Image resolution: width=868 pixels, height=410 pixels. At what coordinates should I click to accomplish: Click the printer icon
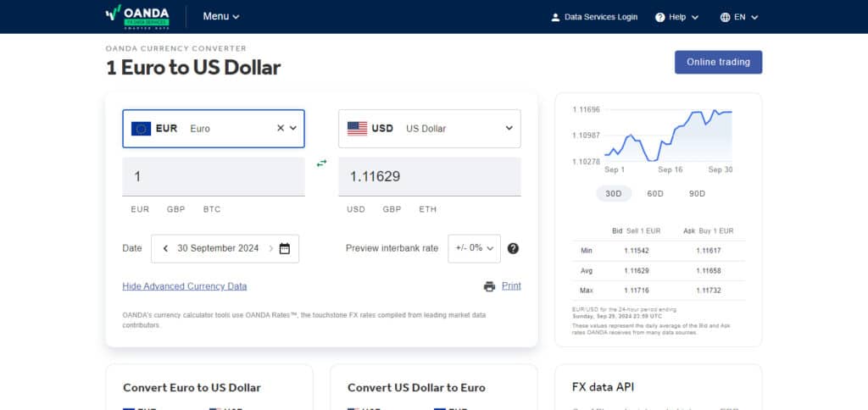489,286
